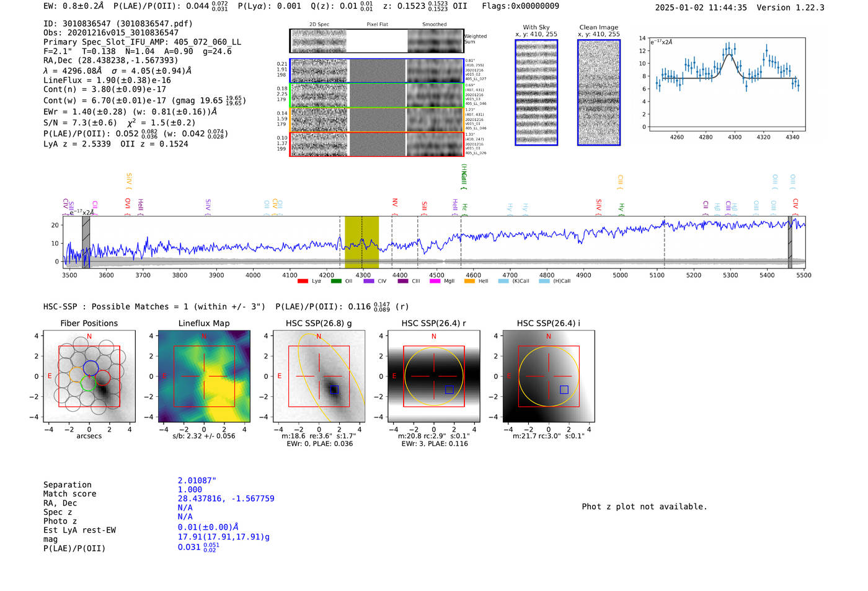This screenshot has width=868, height=591.
Task: Open the Fiber Positions image
Action: click(x=89, y=376)
